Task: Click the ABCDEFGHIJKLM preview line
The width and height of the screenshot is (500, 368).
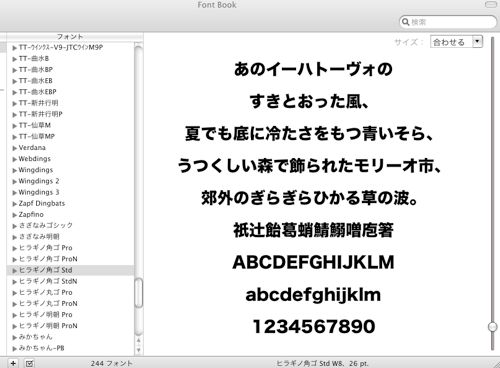Action: click(313, 262)
